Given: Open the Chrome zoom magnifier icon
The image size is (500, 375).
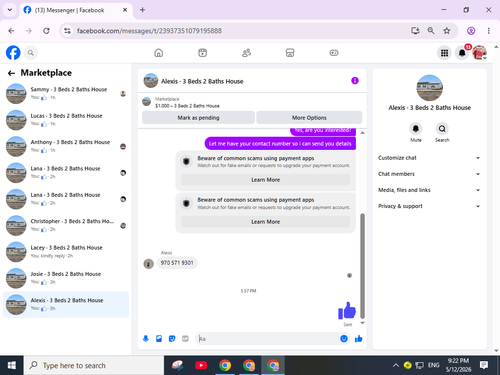Looking at the screenshot, I should click(431, 31).
